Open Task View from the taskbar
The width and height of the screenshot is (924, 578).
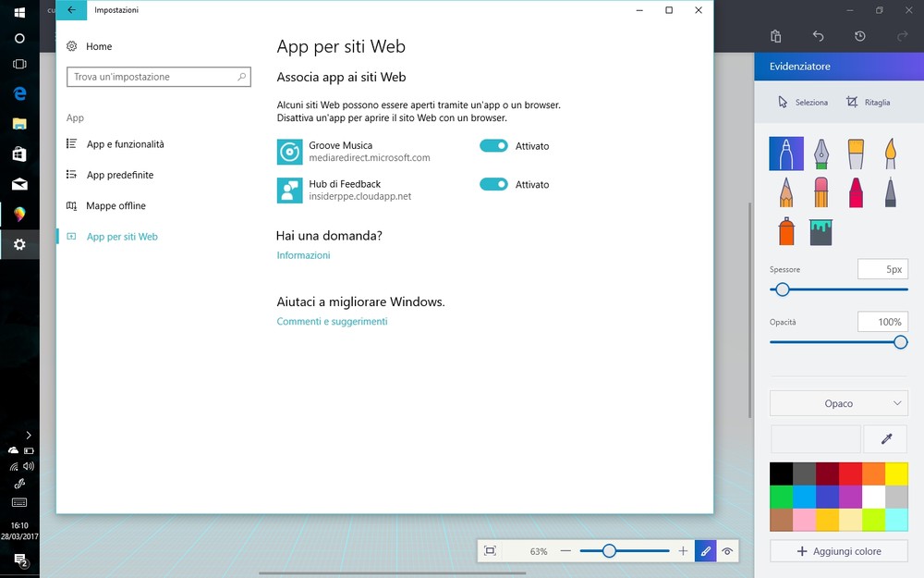[x=19, y=65]
